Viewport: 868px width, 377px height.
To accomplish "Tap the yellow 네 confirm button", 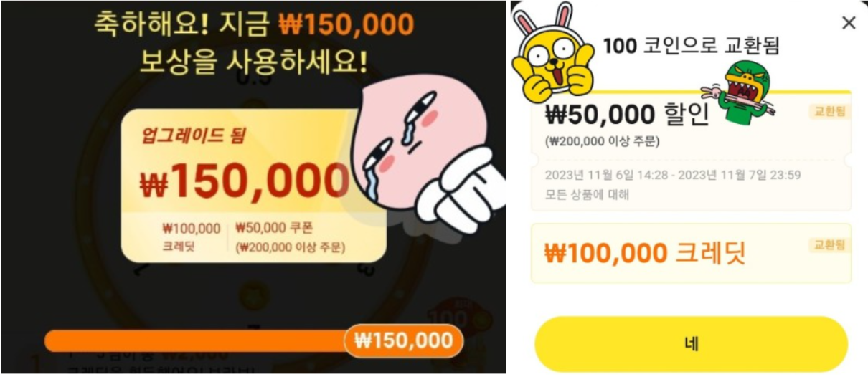I will (691, 343).
